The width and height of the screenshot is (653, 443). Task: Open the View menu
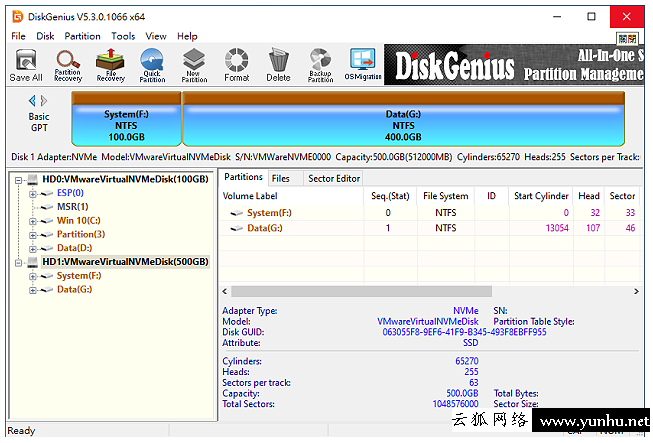pos(156,36)
